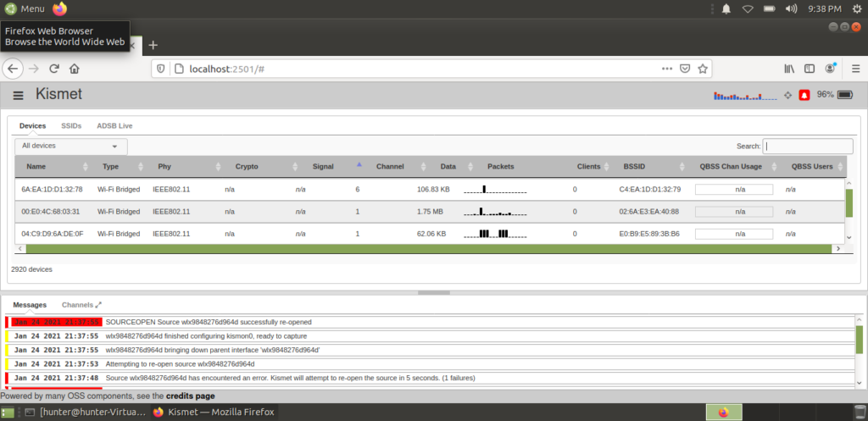Click the 1.75 MB data cell
This screenshot has height=421, width=868.
[430, 211]
